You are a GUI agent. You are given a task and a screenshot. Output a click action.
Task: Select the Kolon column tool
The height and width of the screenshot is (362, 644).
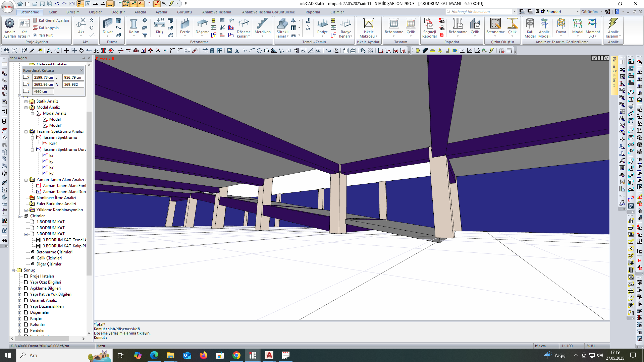pos(134,27)
